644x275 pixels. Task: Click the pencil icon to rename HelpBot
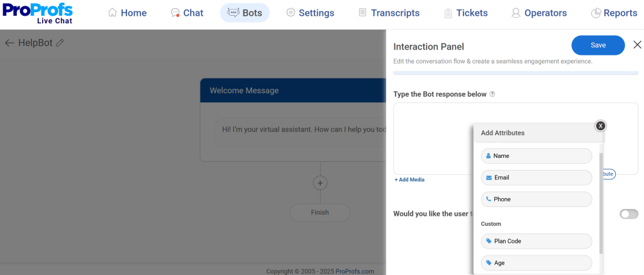click(60, 43)
